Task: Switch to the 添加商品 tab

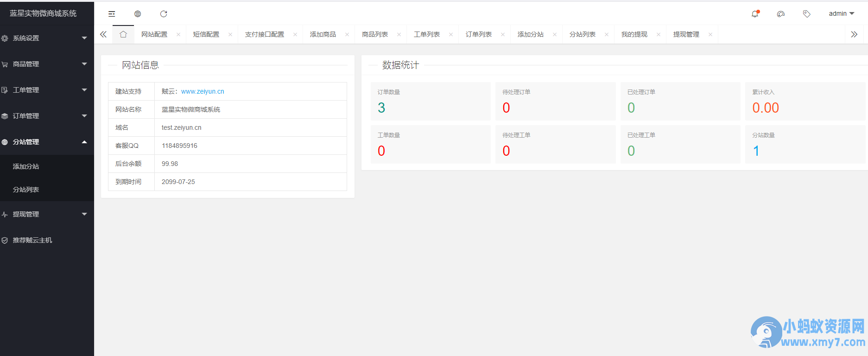Action: tap(323, 35)
